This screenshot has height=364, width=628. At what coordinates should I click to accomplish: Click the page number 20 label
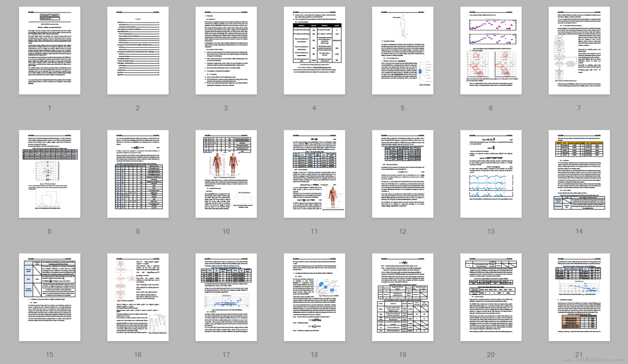pos(491,355)
